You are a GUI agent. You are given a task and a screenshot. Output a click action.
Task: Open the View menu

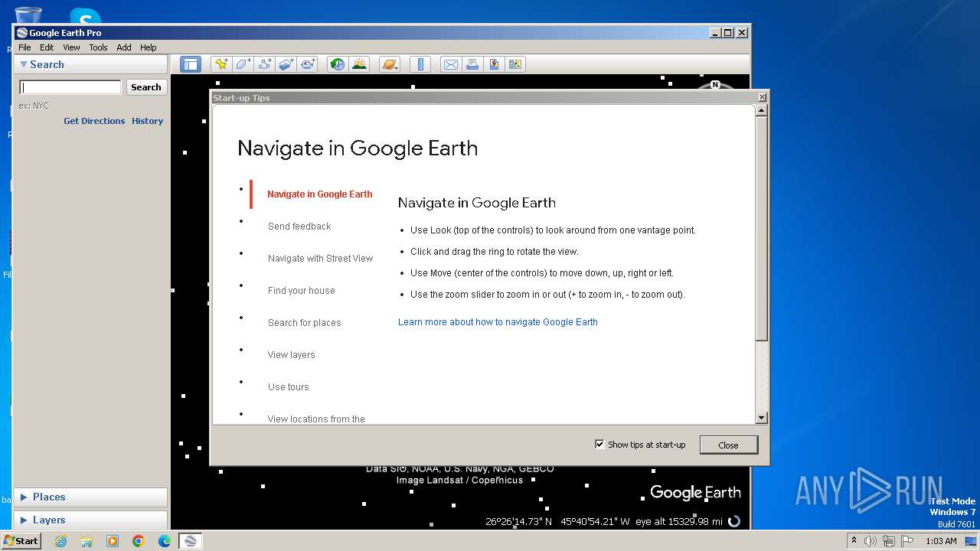tap(71, 47)
